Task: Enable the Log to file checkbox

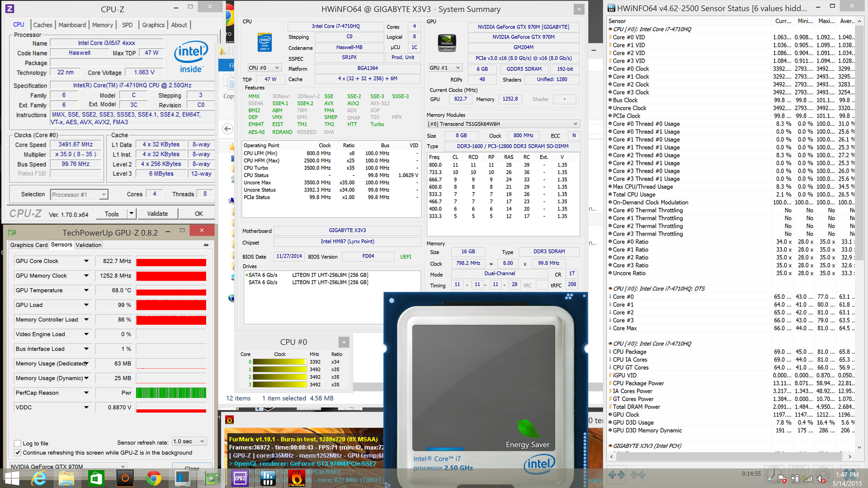Action: click(x=18, y=443)
